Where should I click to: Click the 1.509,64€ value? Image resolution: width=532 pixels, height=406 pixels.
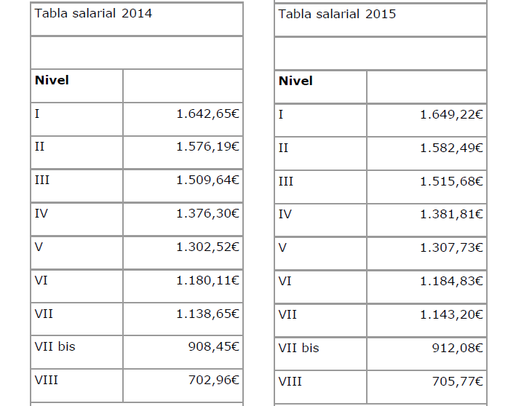[x=208, y=180]
